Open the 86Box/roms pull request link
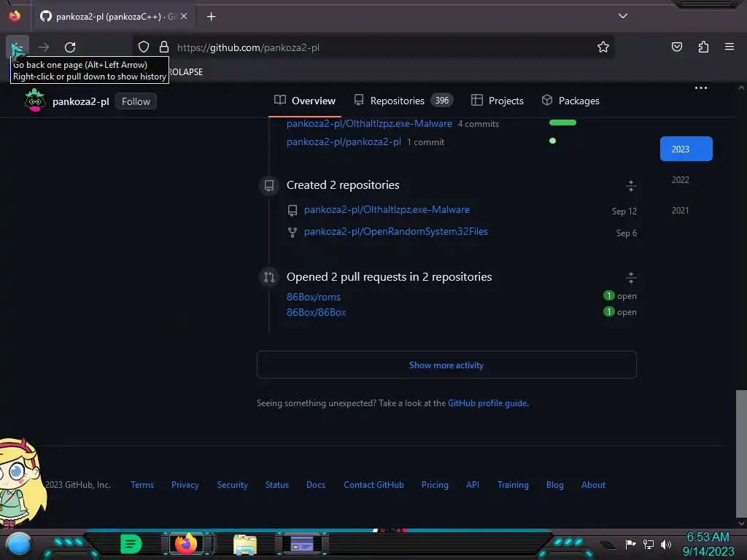Viewport: 747px width, 560px height. pos(314,297)
